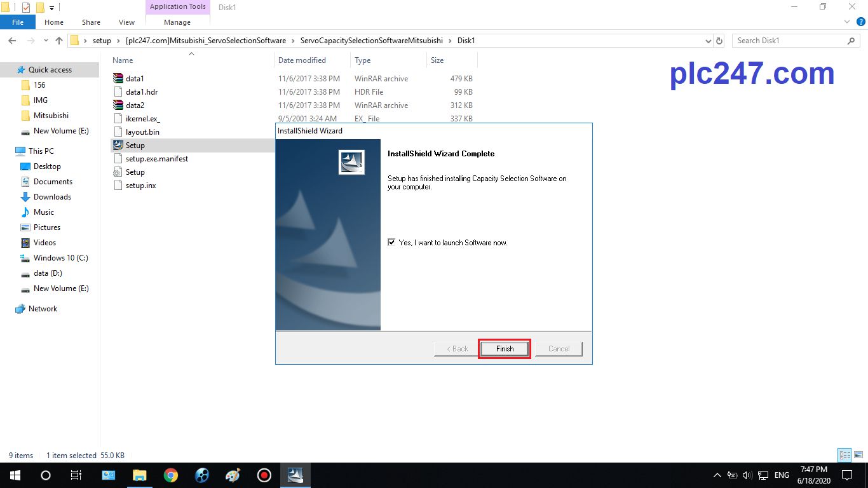Open the screen recorder taskbar icon
Image resolution: width=868 pixels, height=488 pixels.
coord(264,475)
